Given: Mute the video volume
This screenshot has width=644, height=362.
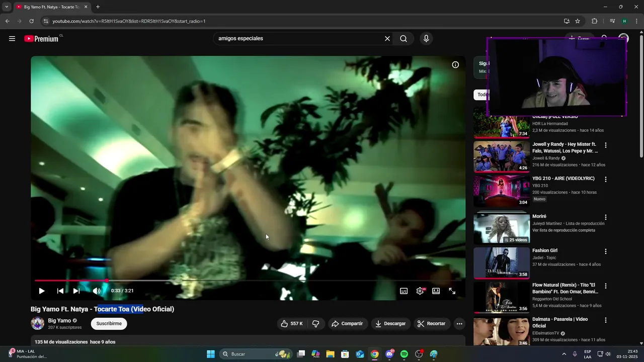Looking at the screenshot, I should point(97,291).
